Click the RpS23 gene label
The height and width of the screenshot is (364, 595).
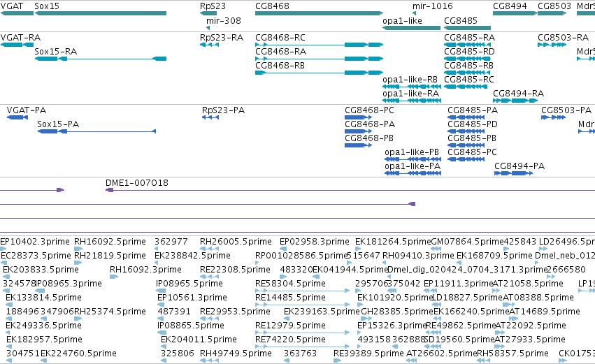click(x=213, y=6)
